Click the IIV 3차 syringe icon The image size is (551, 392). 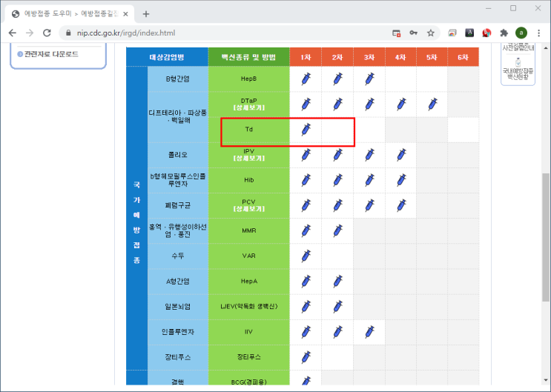(369, 331)
